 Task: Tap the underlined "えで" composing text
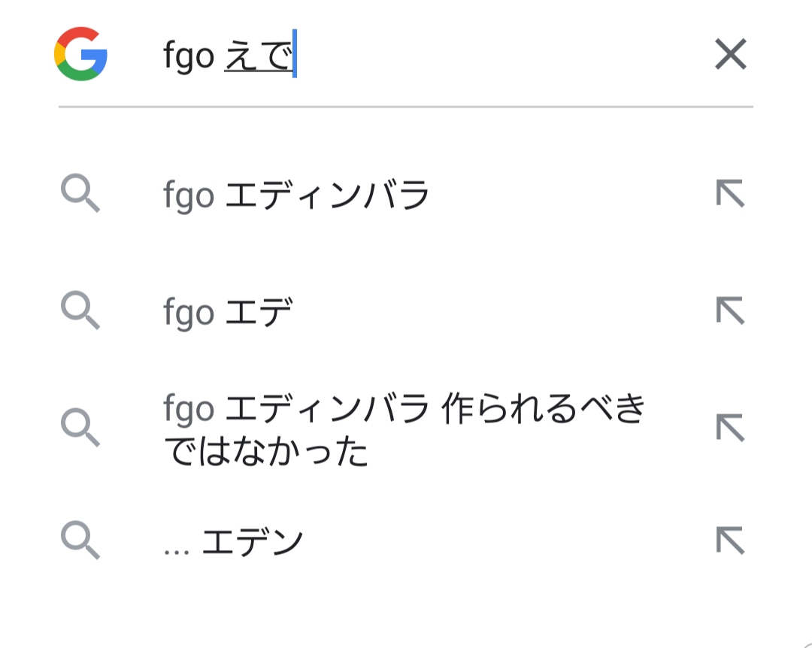tap(258, 57)
